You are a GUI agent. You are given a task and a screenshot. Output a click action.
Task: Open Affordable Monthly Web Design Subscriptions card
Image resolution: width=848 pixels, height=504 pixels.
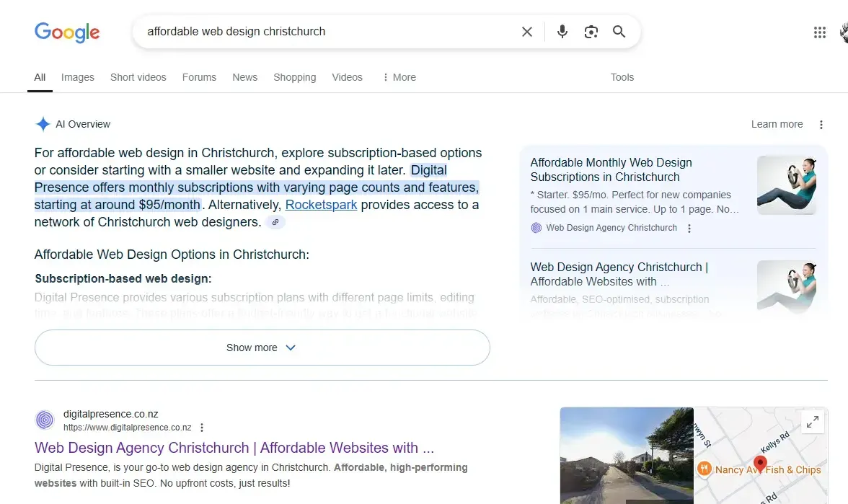pos(611,170)
